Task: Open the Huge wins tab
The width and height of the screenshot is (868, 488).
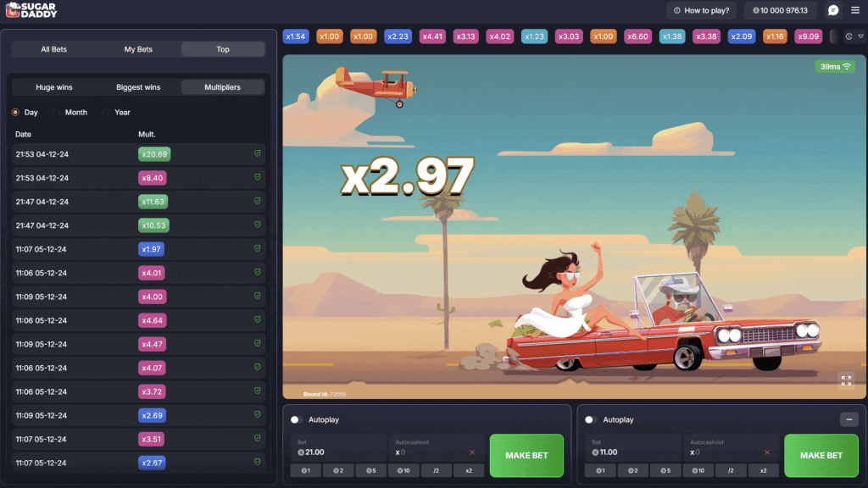Action: [x=54, y=87]
